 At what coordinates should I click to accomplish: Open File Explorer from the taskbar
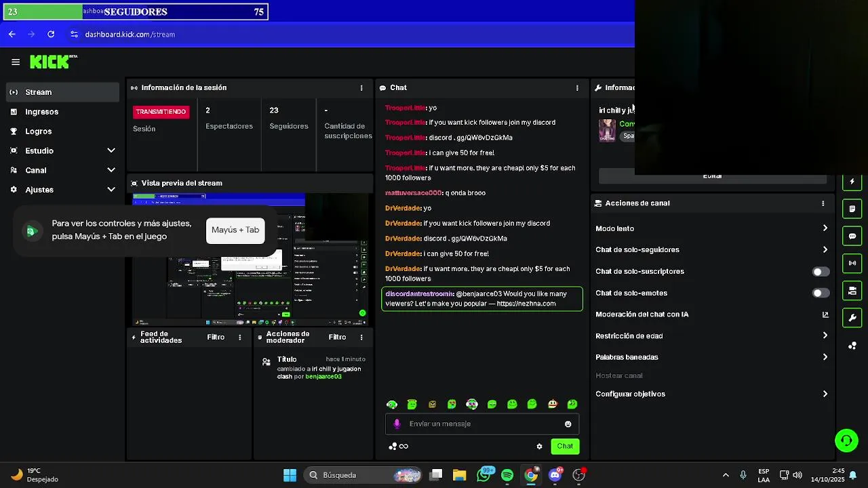click(460, 475)
